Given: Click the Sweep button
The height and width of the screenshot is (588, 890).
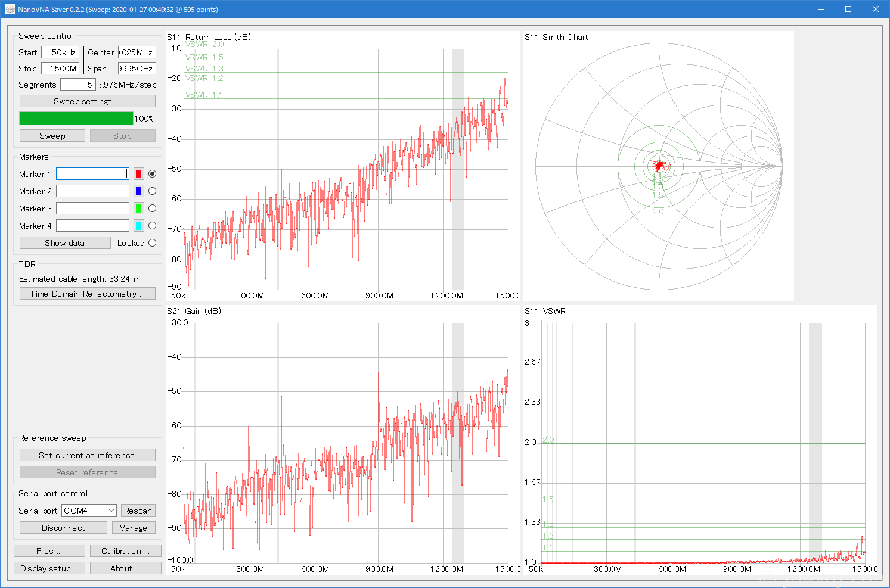Looking at the screenshot, I should (52, 136).
